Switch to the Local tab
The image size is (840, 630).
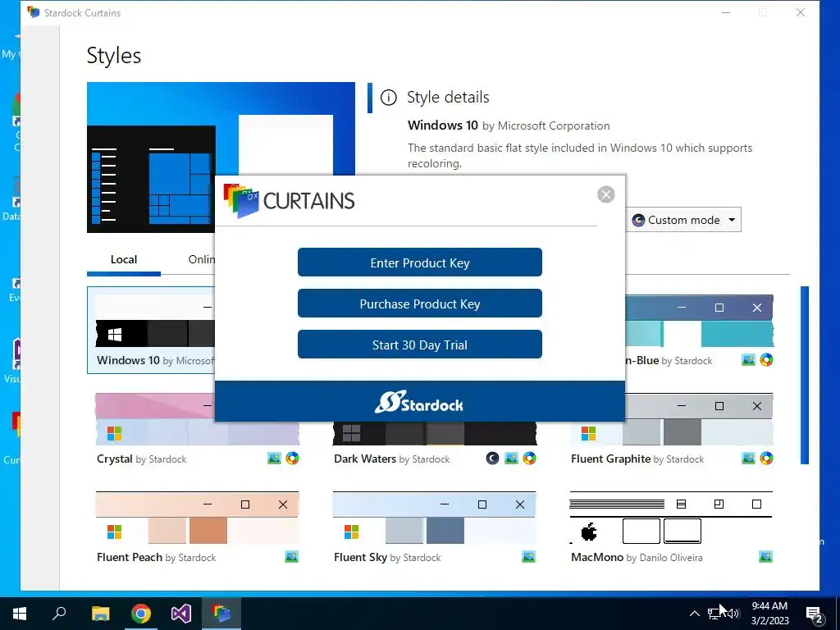[124, 259]
